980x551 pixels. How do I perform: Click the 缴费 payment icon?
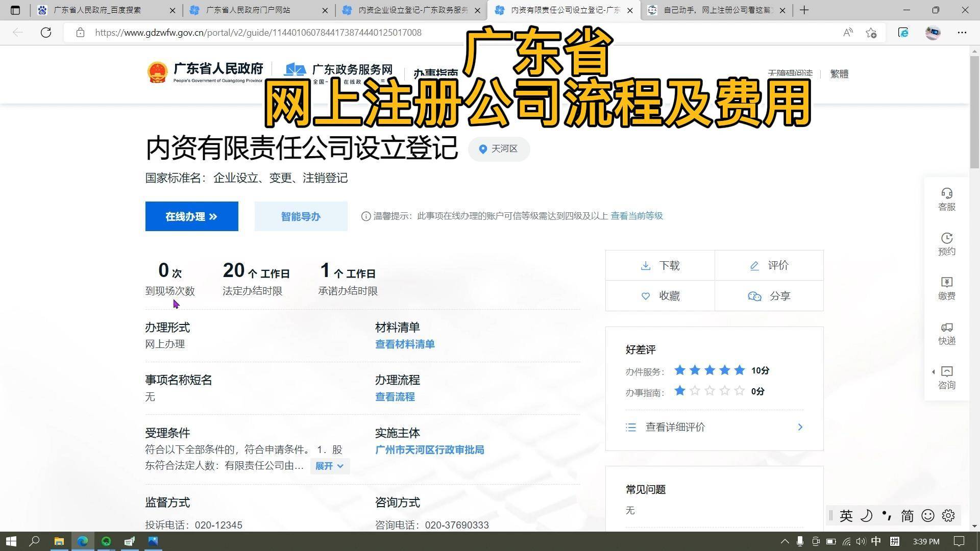[x=947, y=282]
